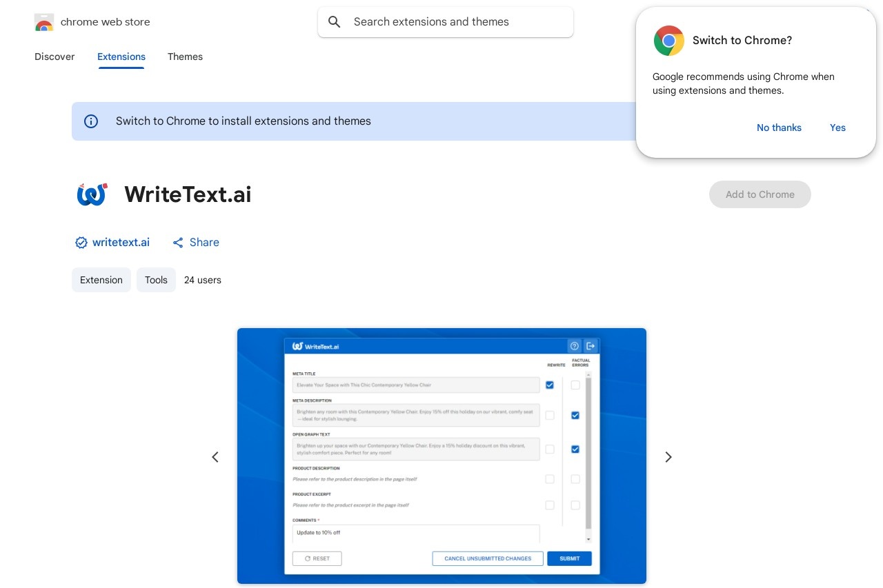Click the WriteText.ai heading
Image resolution: width=883 pixels, height=588 pixels.
pos(188,194)
